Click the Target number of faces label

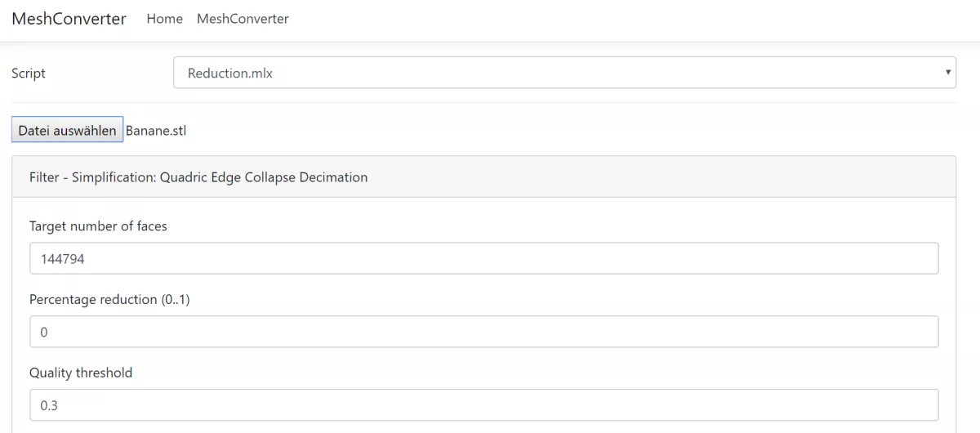98,226
